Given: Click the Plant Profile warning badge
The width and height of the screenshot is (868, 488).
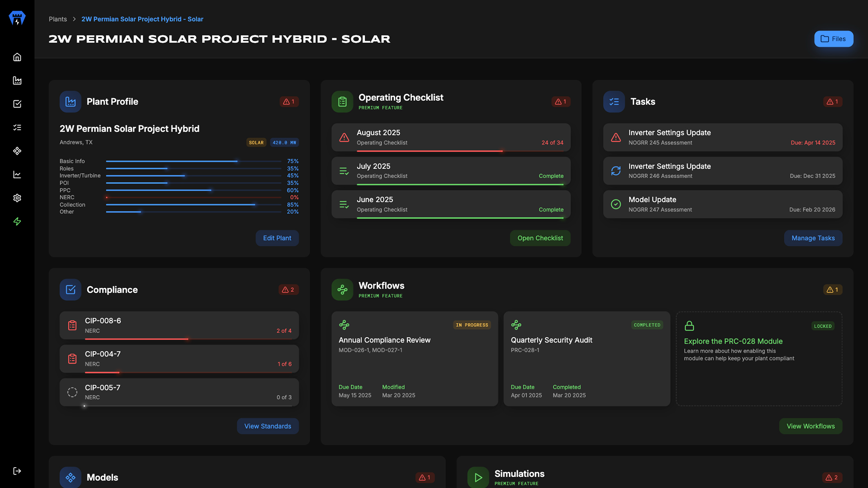Looking at the screenshot, I should [289, 102].
